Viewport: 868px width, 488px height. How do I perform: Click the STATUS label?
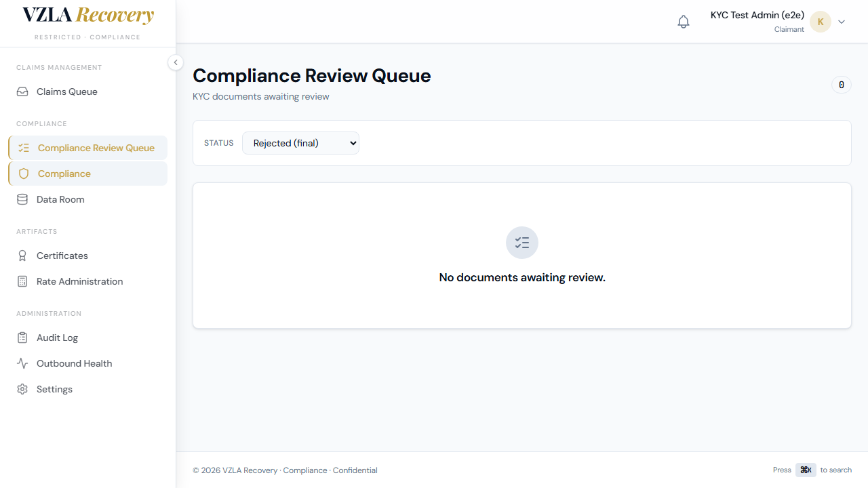coord(219,143)
